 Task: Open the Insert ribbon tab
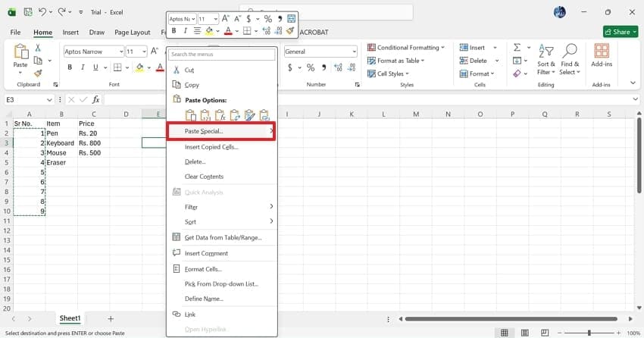70,32
